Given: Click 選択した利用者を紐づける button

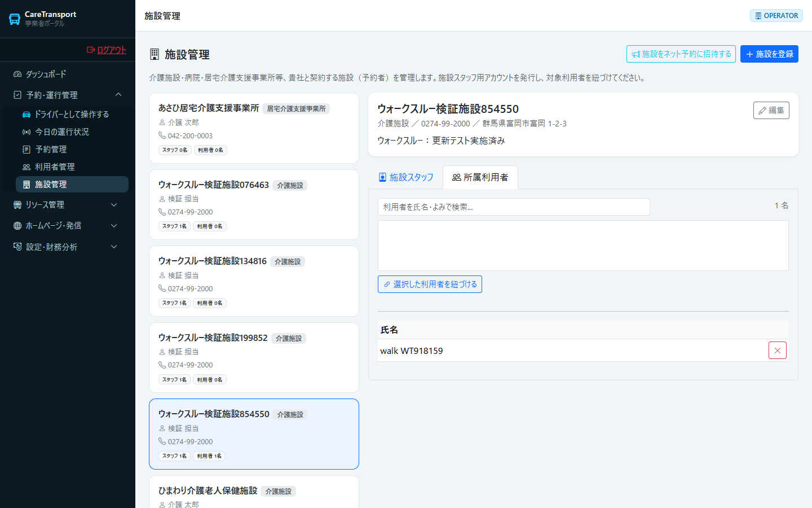Looking at the screenshot, I should 430,284.
